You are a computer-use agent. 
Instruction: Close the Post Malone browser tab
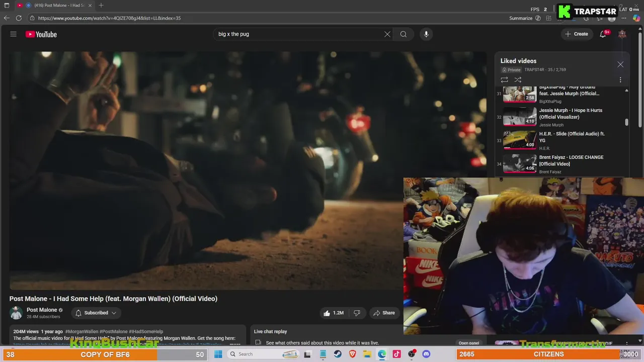click(x=90, y=5)
